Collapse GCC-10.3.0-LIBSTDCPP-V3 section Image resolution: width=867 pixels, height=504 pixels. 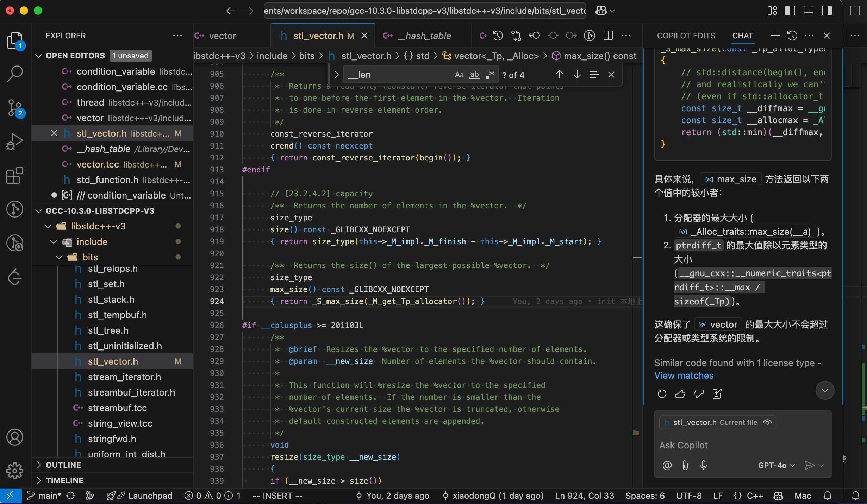[39, 211]
